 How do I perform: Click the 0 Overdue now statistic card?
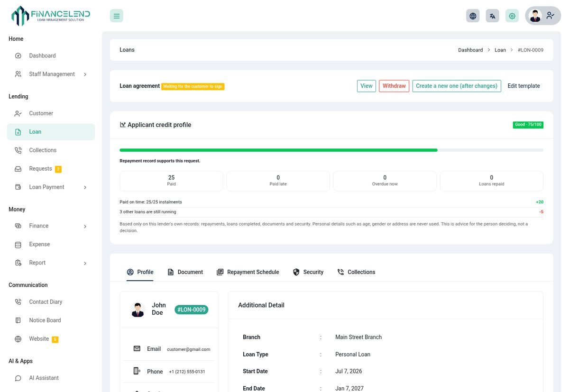pyautogui.click(x=385, y=181)
